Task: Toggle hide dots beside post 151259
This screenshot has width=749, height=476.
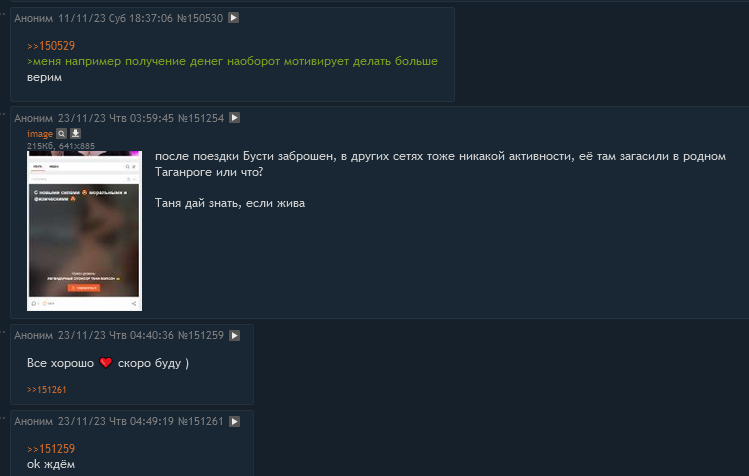Action: click(3, 332)
